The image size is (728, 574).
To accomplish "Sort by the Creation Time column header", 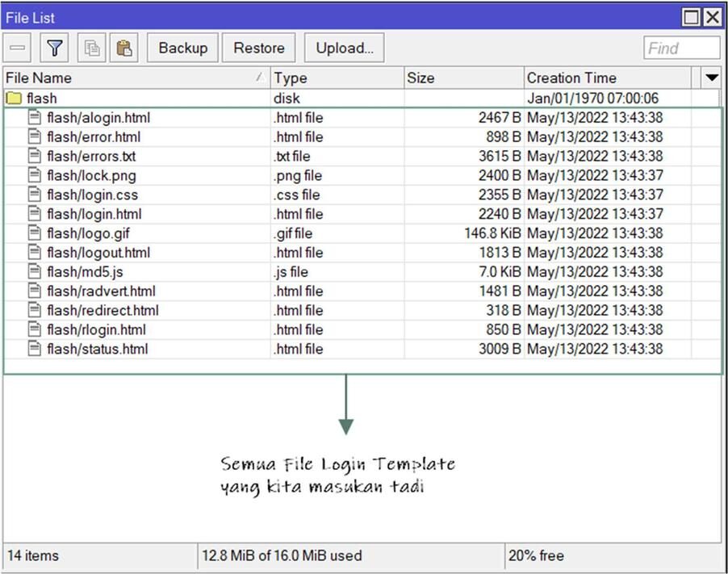I will point(607,78).
